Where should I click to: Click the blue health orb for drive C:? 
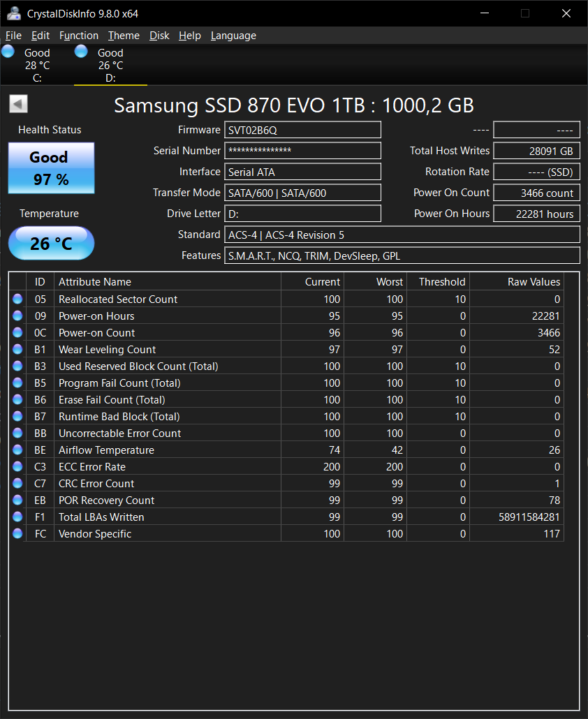click(x=8, y=52)
